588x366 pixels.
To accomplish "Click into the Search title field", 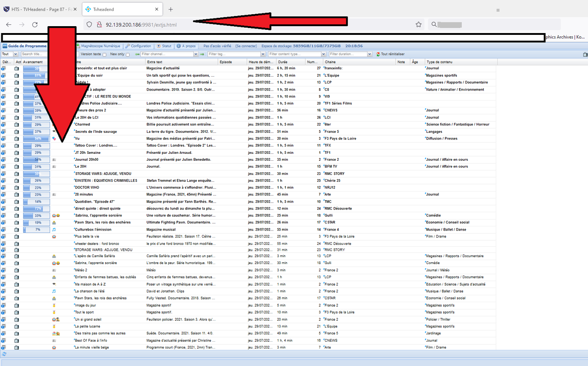I will click(x=35, y=54).
